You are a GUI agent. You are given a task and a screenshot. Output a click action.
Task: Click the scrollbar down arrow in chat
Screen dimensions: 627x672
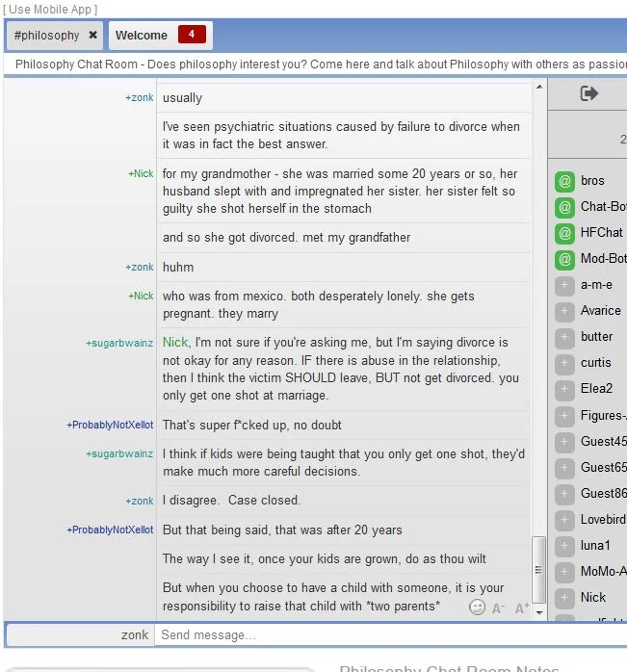pyautogui.click(x=539, y=613)
